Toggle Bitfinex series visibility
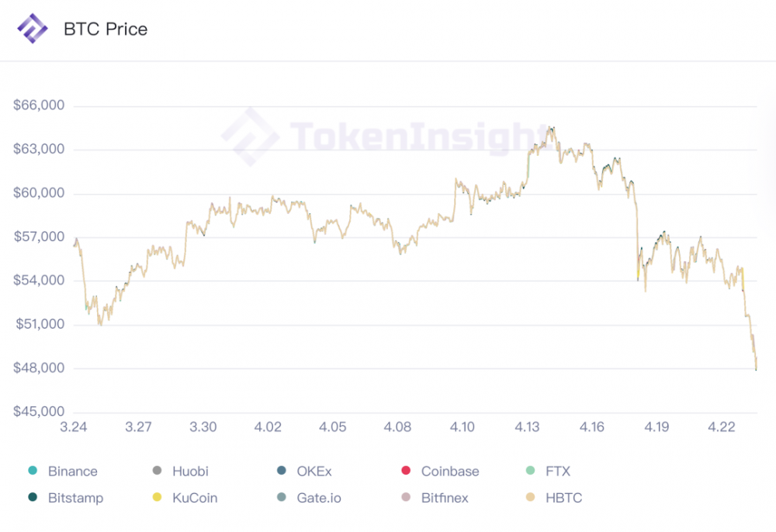This screenshot has height=532, width=776. pos(445,498)
